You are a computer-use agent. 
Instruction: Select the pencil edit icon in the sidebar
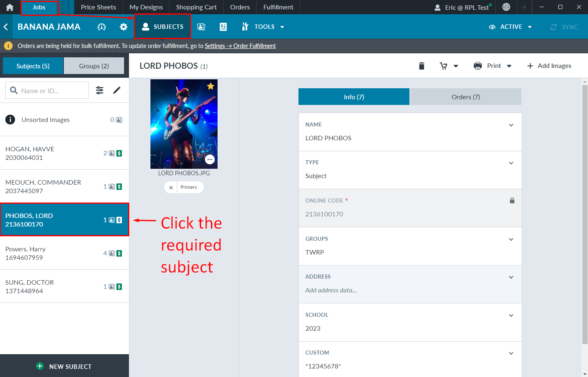point(117,90)
